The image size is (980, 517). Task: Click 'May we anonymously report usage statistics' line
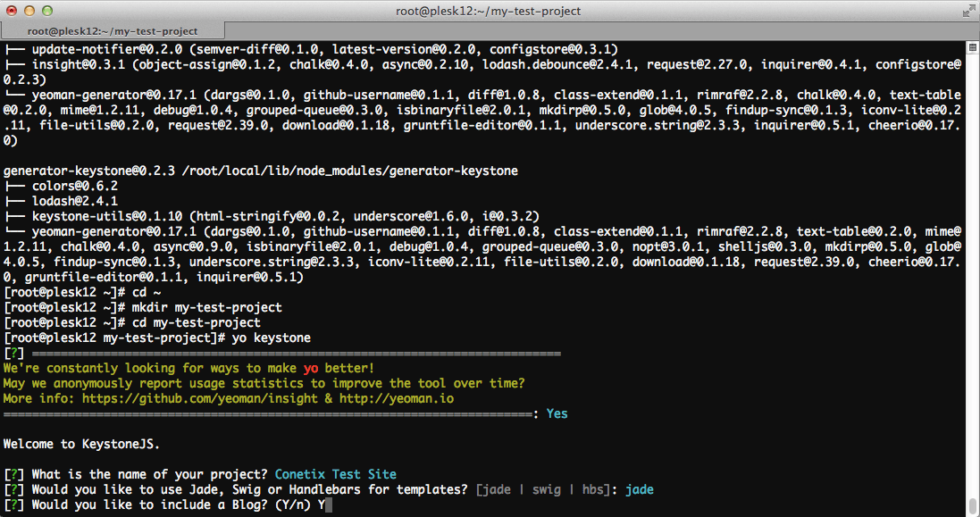[x=264, y=383]
